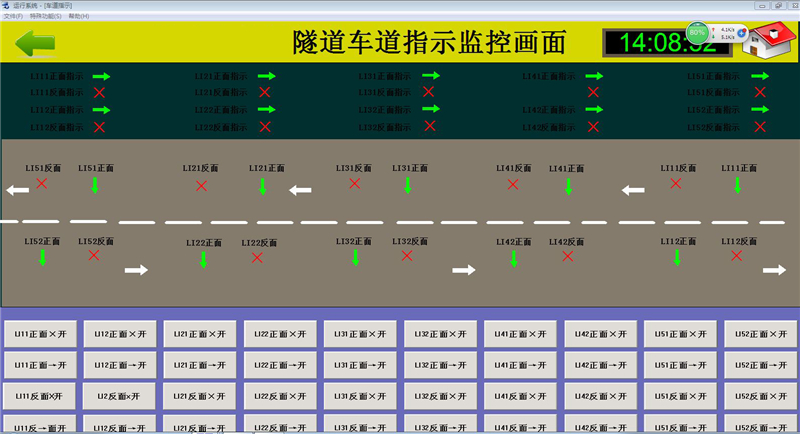
Task: Open the 特殊功能(S) menu
Action: coord(45,17)
